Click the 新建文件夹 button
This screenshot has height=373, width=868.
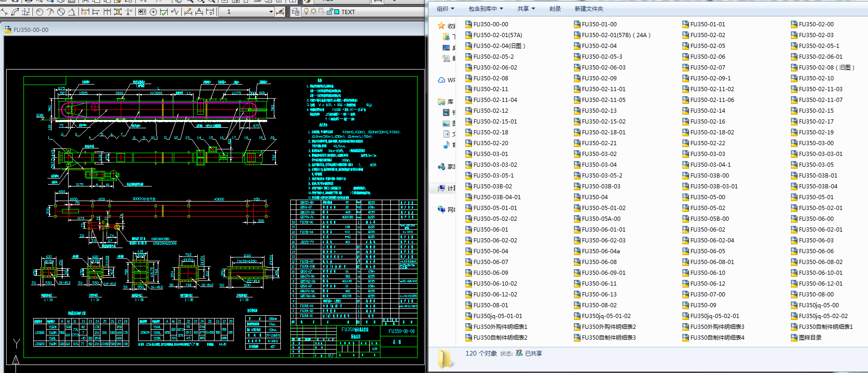point(589,9)
